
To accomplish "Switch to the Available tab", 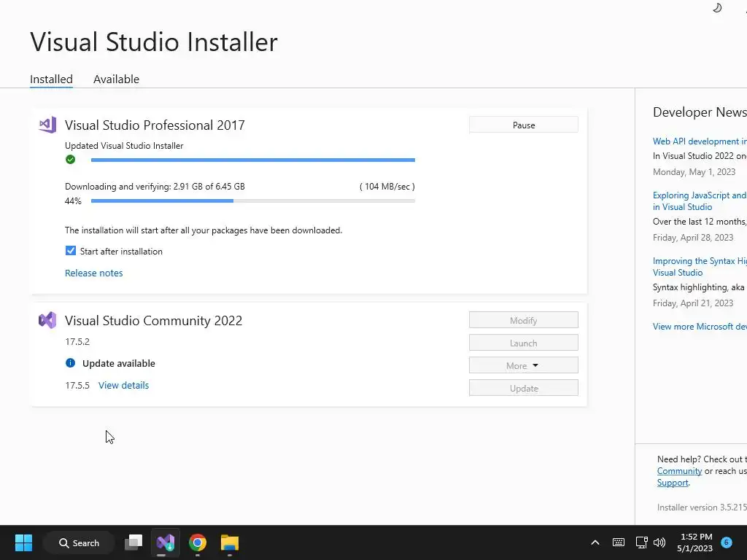I will pos(116,79).
